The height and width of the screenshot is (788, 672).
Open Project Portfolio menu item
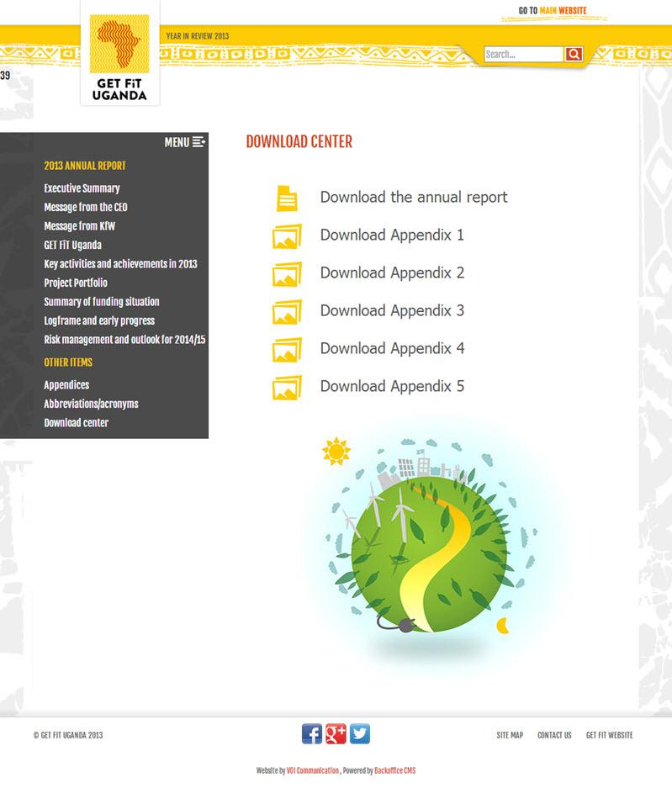[76, 283]
